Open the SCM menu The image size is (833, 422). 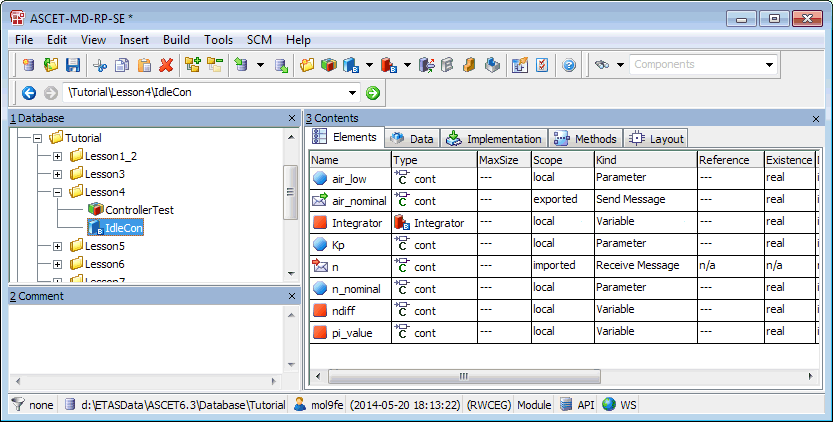pyautogui.click(x=259, y=40)
